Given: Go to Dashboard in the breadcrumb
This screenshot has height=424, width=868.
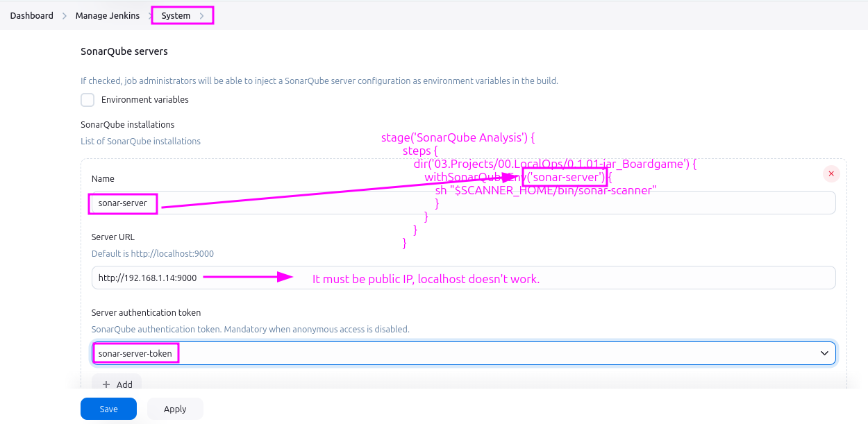Looking at the screenshot, I should click(x=32, y=15).
